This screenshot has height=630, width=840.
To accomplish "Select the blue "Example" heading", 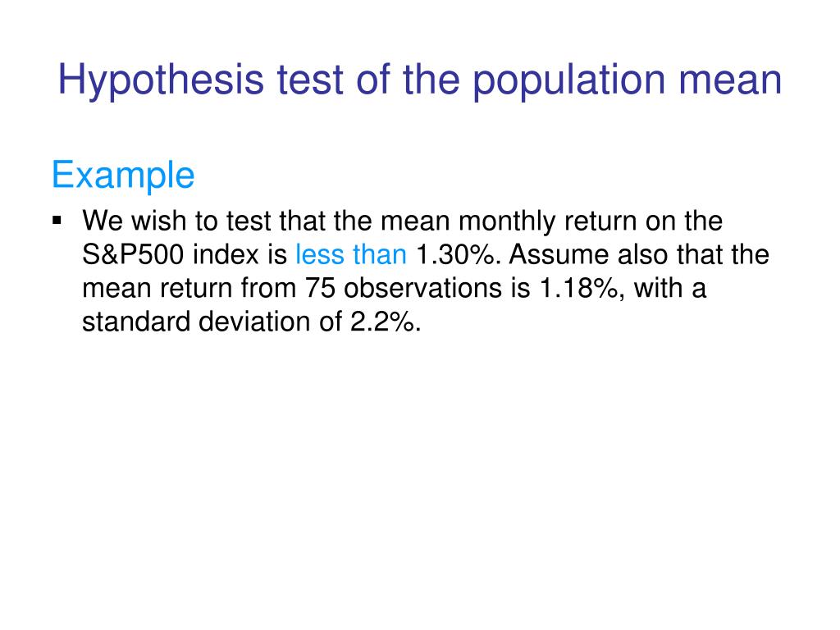I will (x=123, y=176).
